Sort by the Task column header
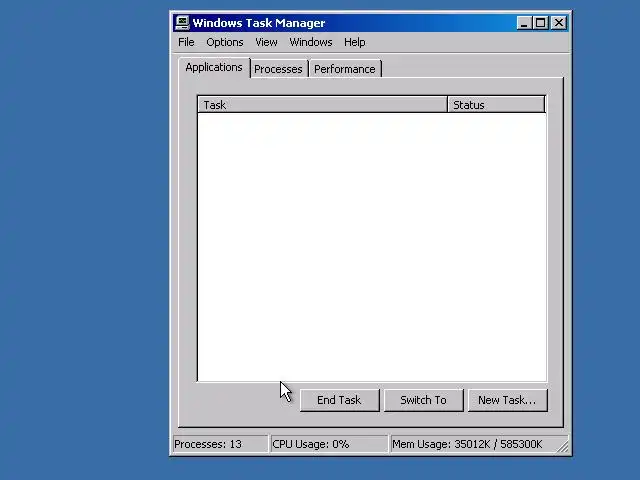640x480 pixels. click(x=322, y=105)
